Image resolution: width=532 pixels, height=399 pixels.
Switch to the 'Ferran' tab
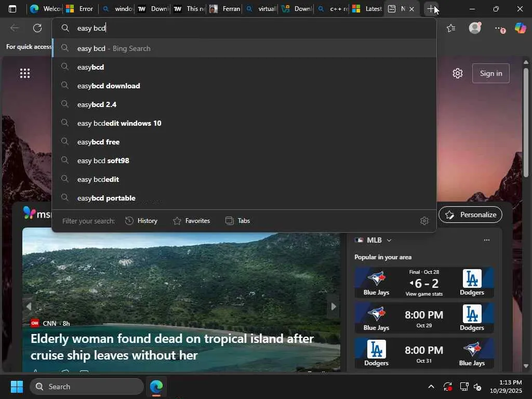coord(224,9)
